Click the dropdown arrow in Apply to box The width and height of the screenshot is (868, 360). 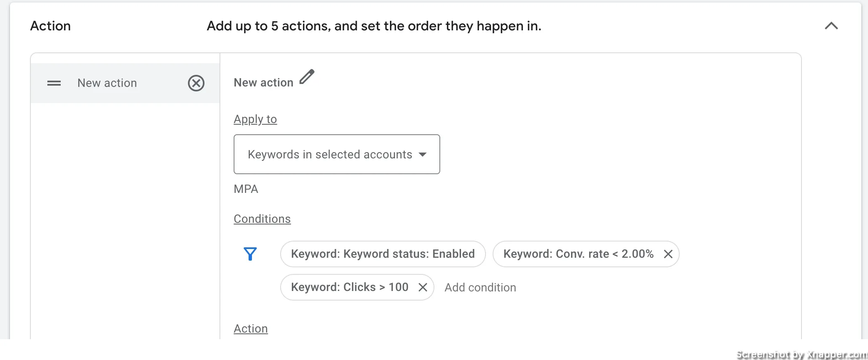423,155
